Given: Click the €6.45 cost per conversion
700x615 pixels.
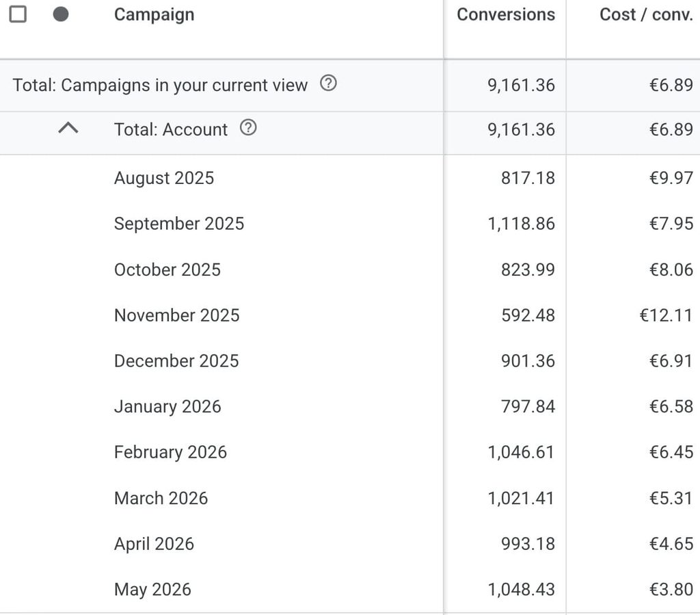Looking at the screenshot, I should (x=671, y=452).
